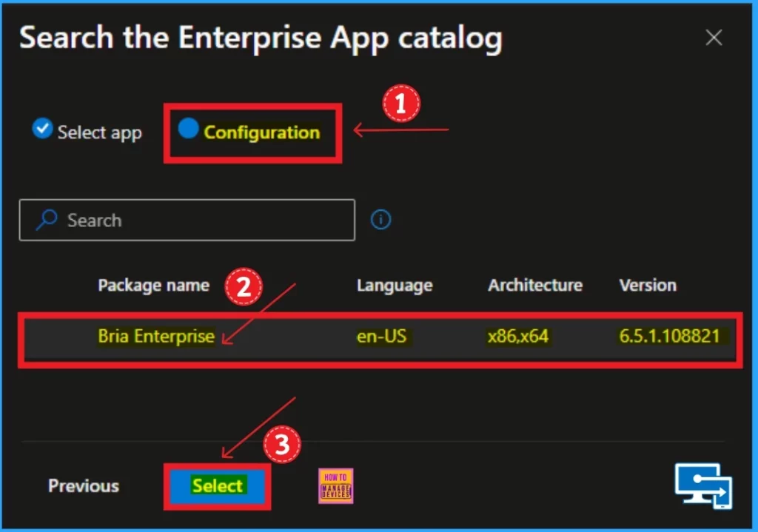
Task: Click the completed checkmark icon beside Select app
Action: [x=42, y=129]
